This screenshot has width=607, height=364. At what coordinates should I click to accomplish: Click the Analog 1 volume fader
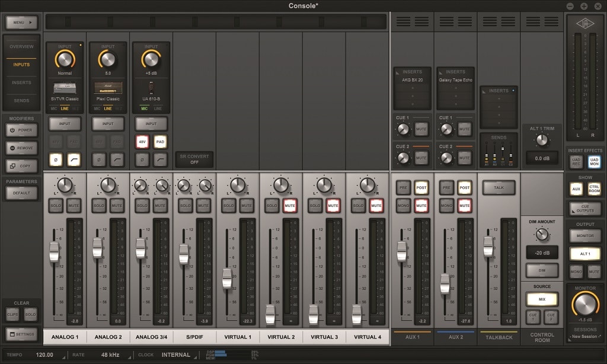(x=54, y=252)
